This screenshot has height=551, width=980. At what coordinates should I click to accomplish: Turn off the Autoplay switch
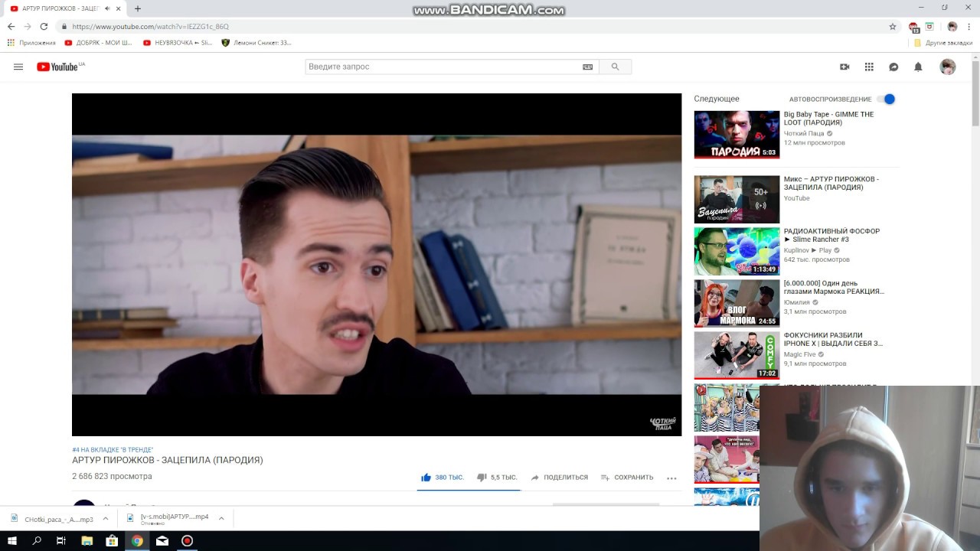(x=886, y=99)
